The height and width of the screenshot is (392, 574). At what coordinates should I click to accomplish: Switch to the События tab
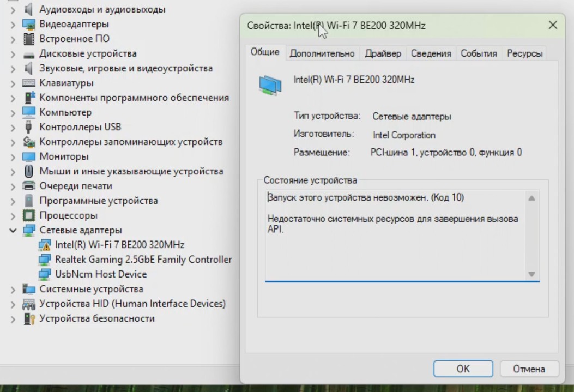(479, 53)
